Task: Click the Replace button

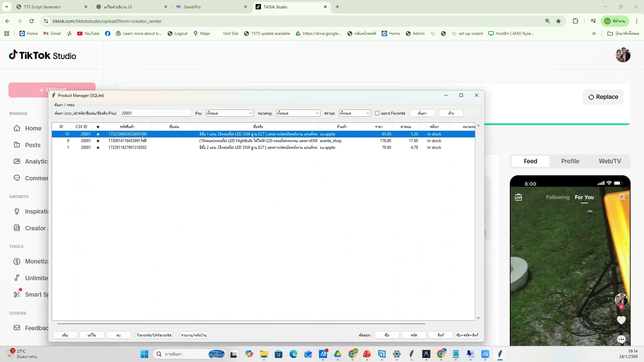Action: 603,97
